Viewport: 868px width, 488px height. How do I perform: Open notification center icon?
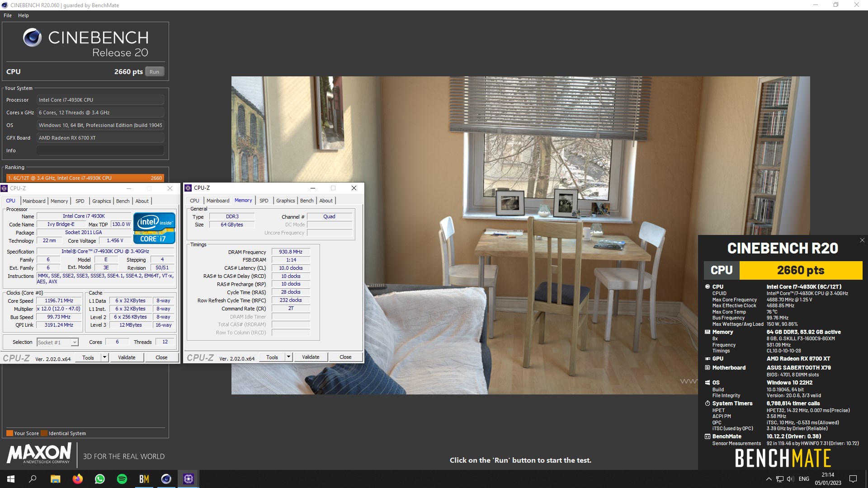tap(853, 479)
